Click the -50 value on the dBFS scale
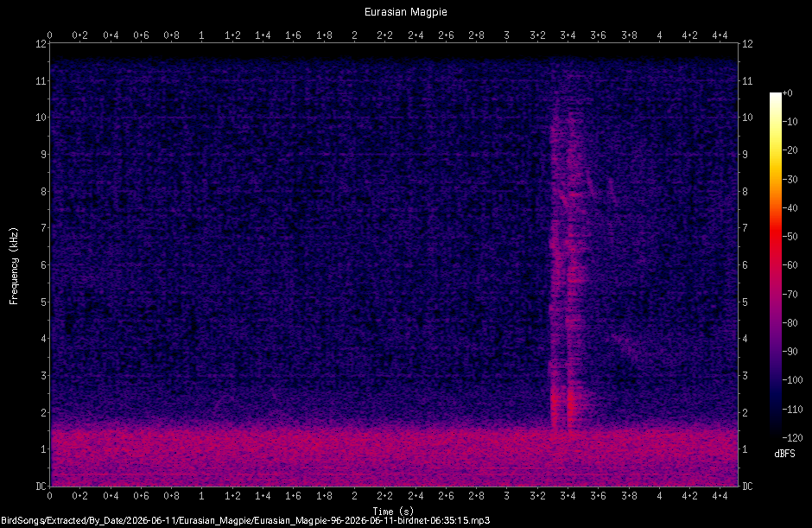 tap(790, 236)
